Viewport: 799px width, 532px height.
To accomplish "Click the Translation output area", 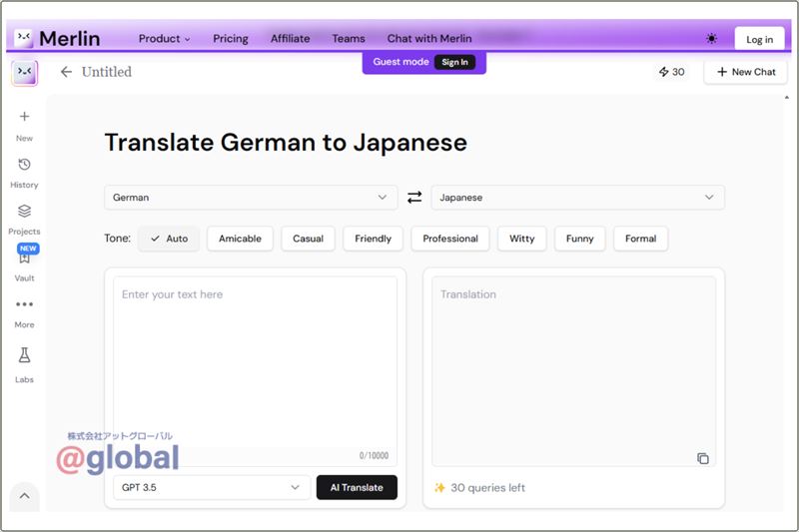I will pos(573,371).
